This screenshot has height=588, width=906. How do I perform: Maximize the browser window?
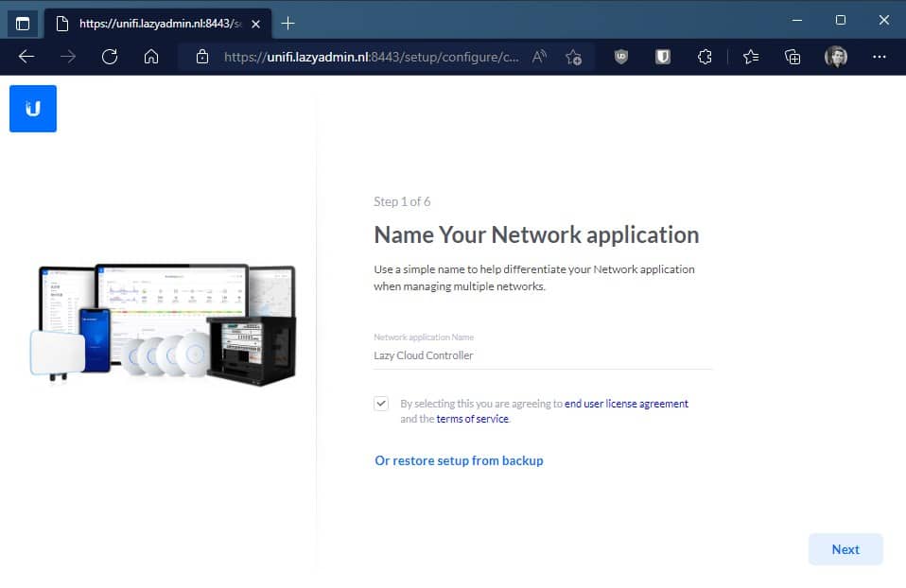coord(841,20)
